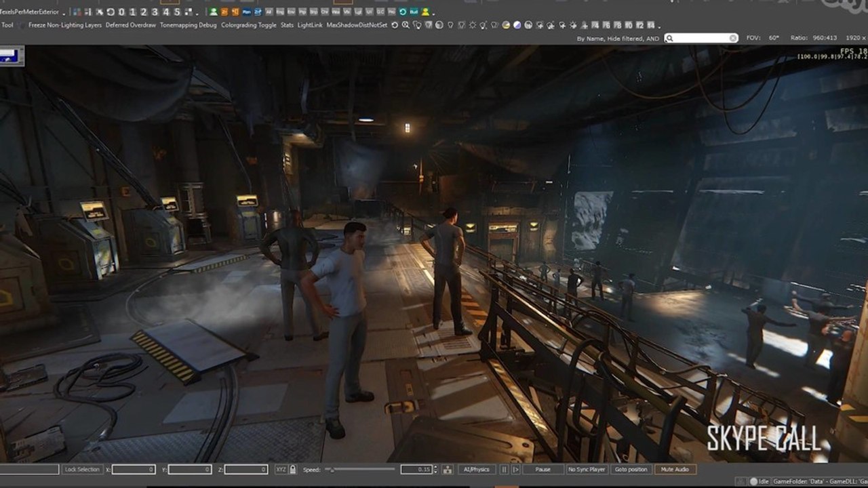The image size is (868, 488).
Task: Click Colorgrading Toggle in the toolbar
Action: point(248,25)
